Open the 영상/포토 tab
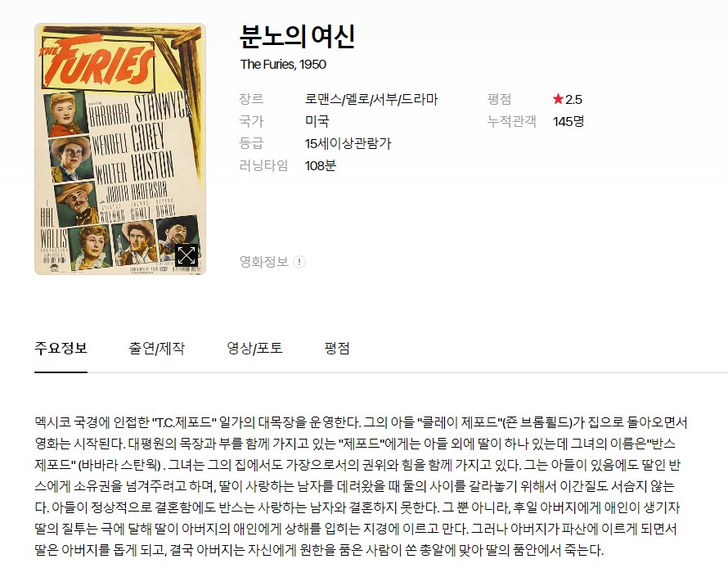The height and width of the screenshot is (586, 728). [254, 348]
